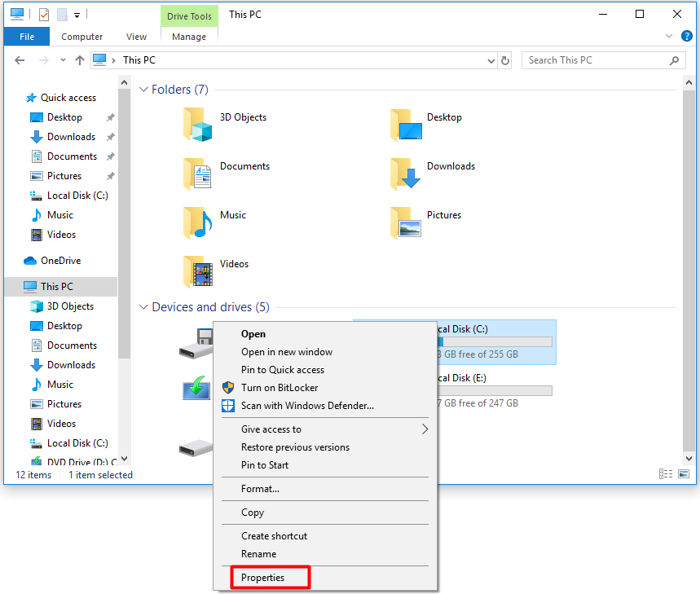
Task: Choose Create shortcut
Action: (325, 536)
